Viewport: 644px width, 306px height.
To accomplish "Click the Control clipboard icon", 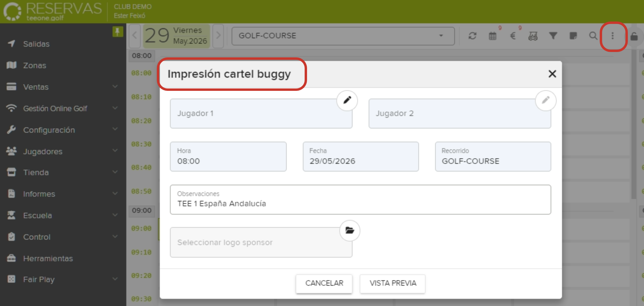I will tap(11, 237).
